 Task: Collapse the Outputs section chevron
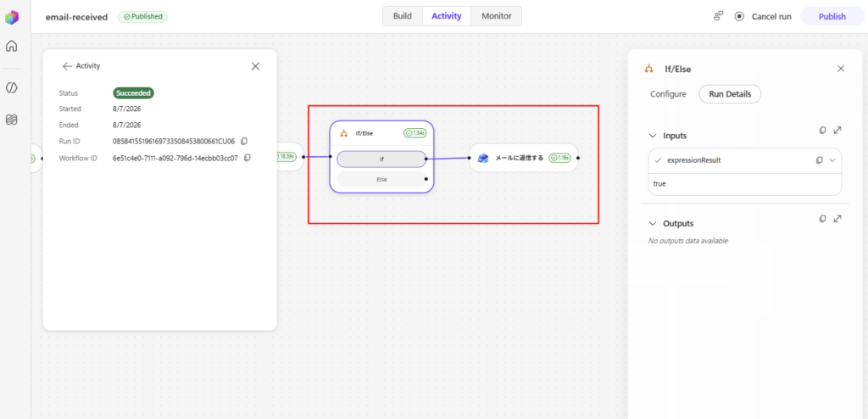point(652,224)
